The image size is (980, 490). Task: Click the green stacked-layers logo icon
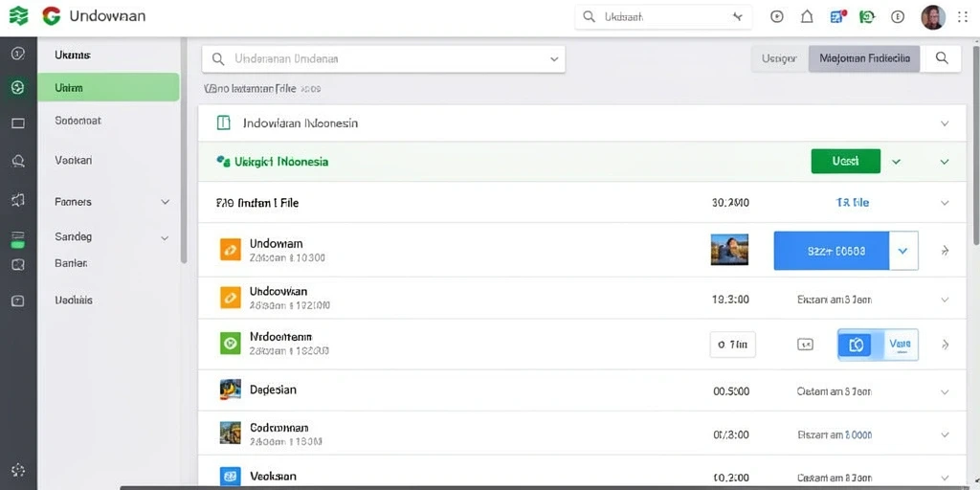[x=19, y=16]
